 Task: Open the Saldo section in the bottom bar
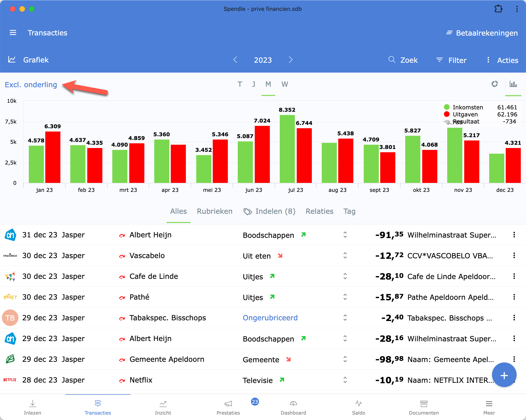click(x=358, y=407)
